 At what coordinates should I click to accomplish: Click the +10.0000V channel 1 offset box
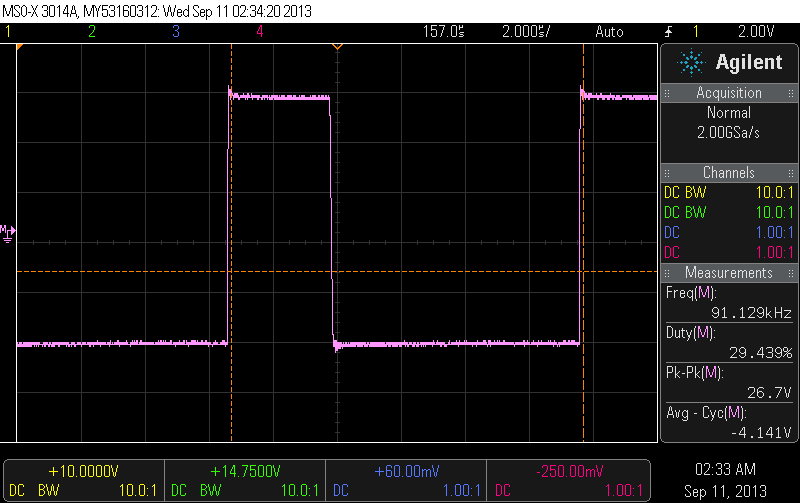click(x=84, y=481)
